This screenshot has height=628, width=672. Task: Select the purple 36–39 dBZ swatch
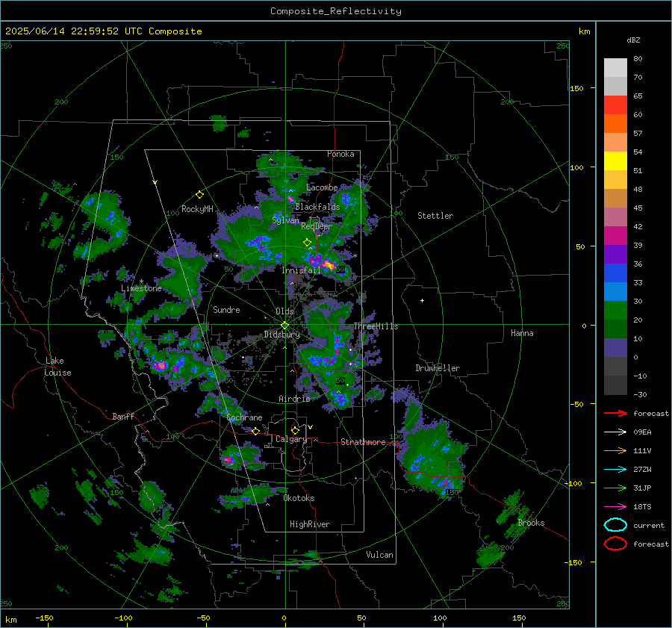615,255
